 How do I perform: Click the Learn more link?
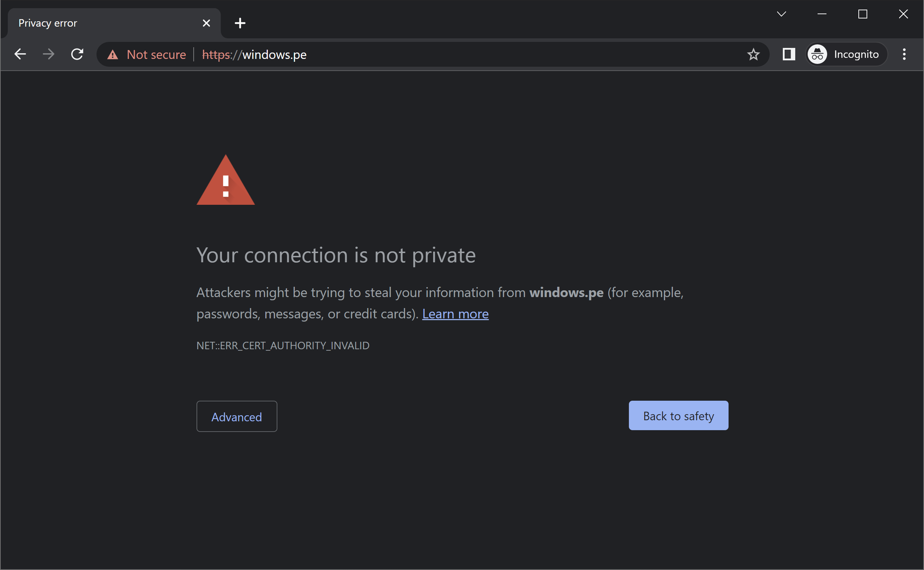(x=455, y=314)
